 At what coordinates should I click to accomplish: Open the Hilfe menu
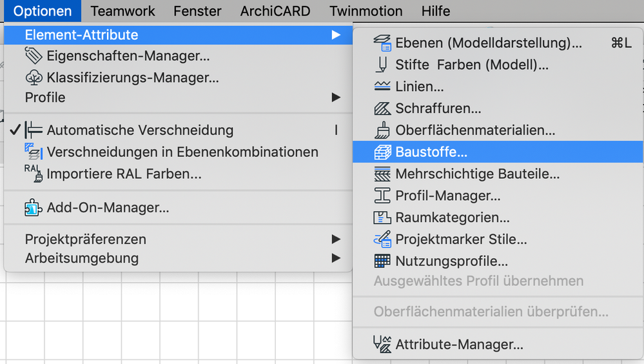436,11
